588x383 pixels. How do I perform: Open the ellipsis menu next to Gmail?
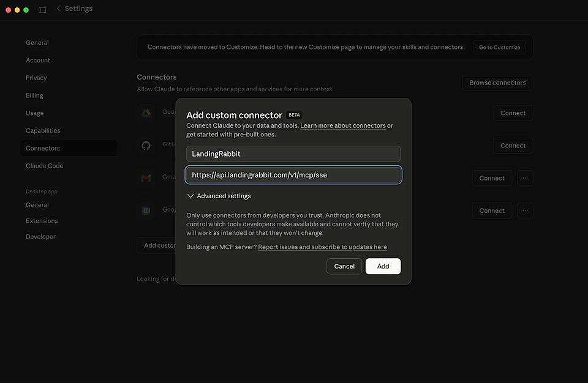click(525, 177)
